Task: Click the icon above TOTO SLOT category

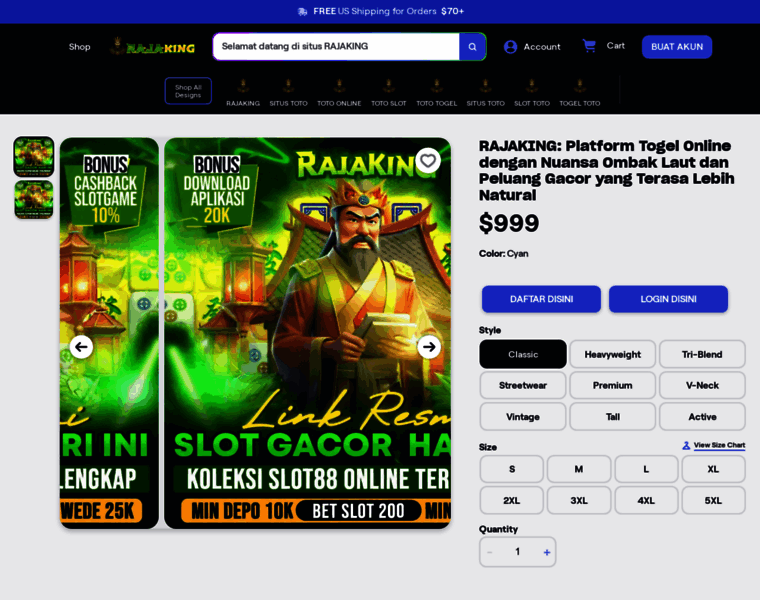Action: point(388,86)
